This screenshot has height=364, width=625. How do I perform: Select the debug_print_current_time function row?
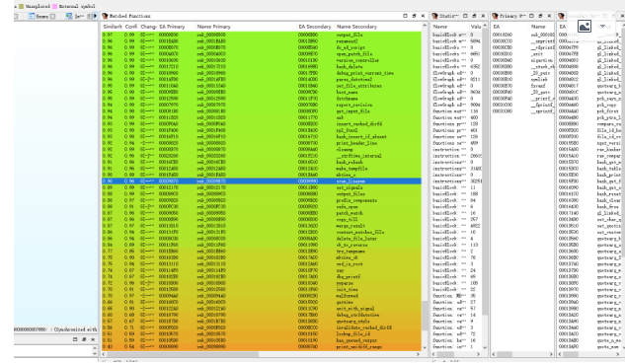click(261, 73)
